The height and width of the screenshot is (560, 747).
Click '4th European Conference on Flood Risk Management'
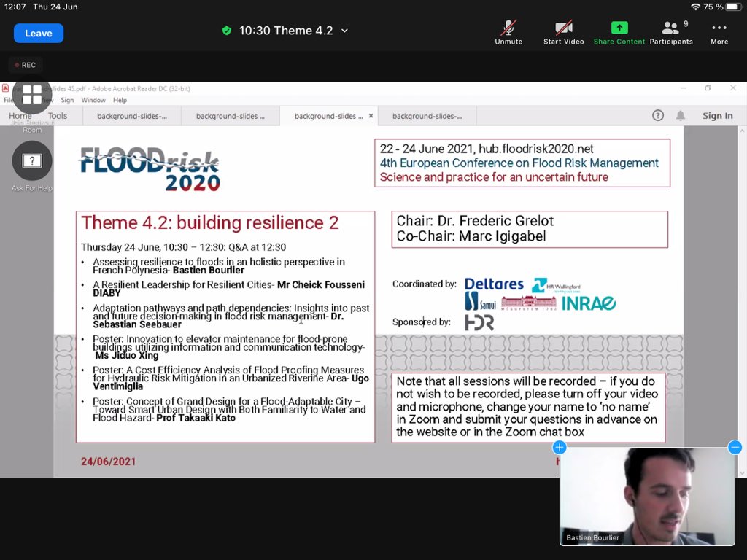coord(519,163)
